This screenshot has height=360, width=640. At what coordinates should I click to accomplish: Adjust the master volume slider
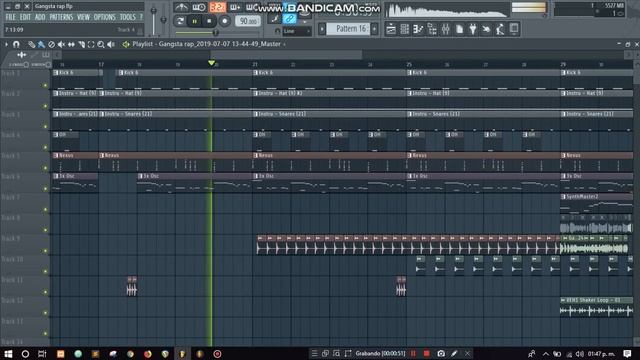(153, 20)
